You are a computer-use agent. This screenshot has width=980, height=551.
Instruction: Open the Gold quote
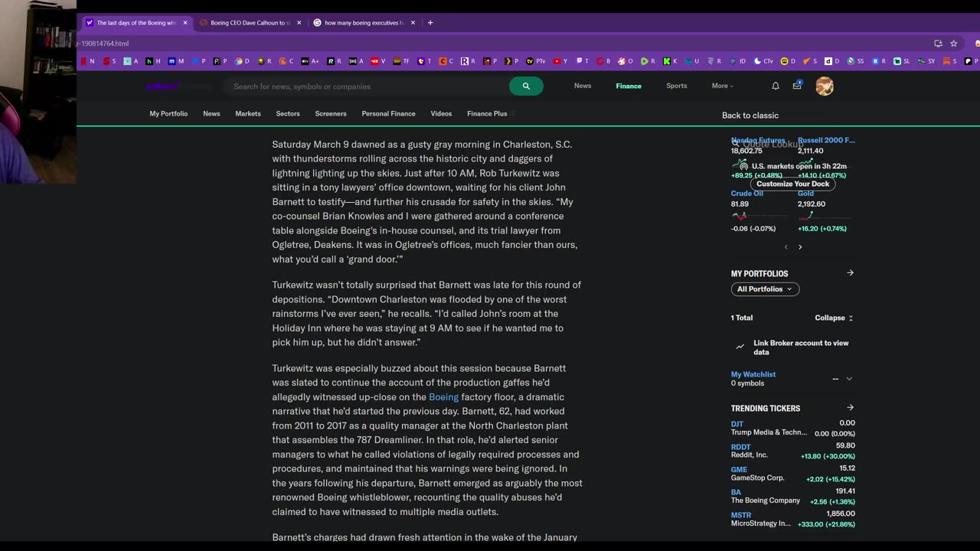[805, 194]
